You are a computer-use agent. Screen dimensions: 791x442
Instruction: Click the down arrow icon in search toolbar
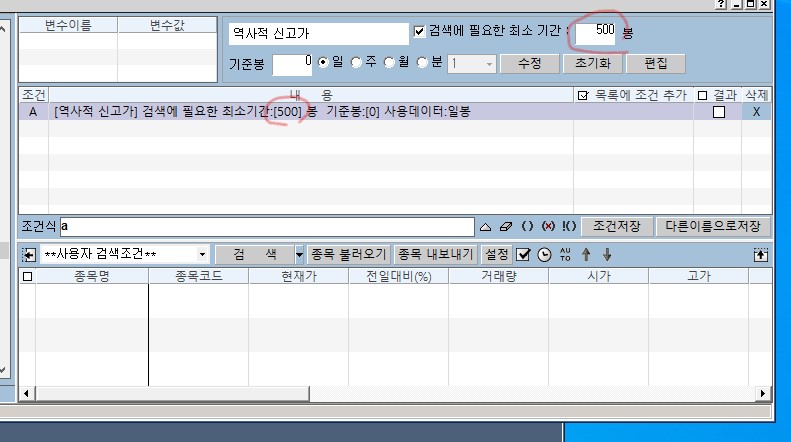pos(606,255)
